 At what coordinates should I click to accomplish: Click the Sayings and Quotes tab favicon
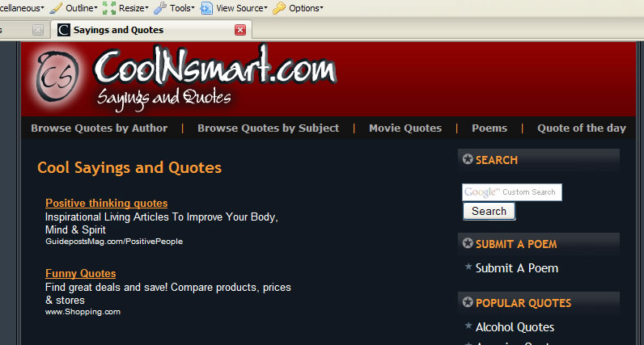(64, 30)
